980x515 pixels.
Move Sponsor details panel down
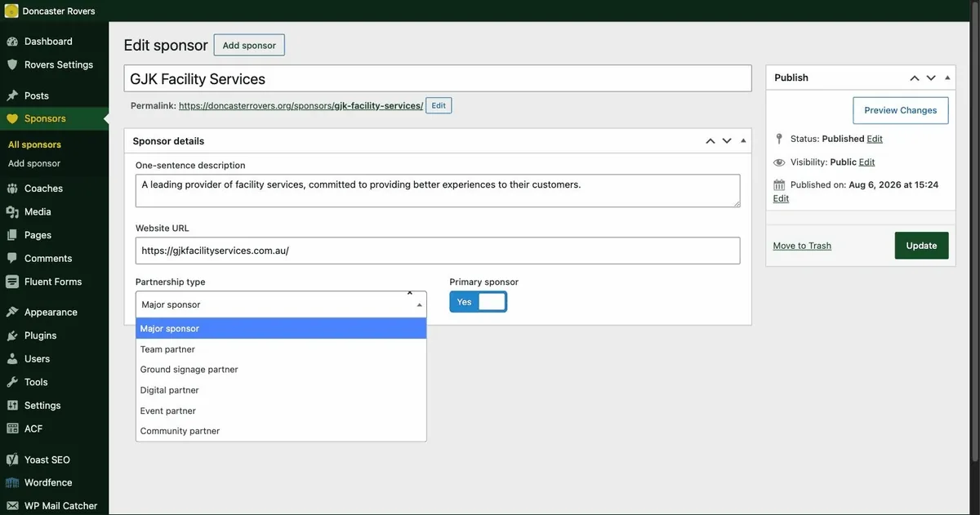pyautogui.click(x=727, y=141)
